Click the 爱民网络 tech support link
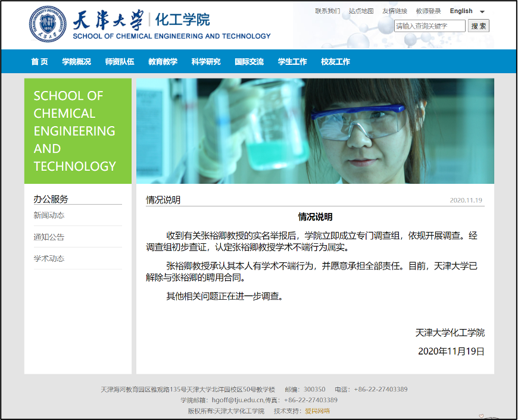 317,410
